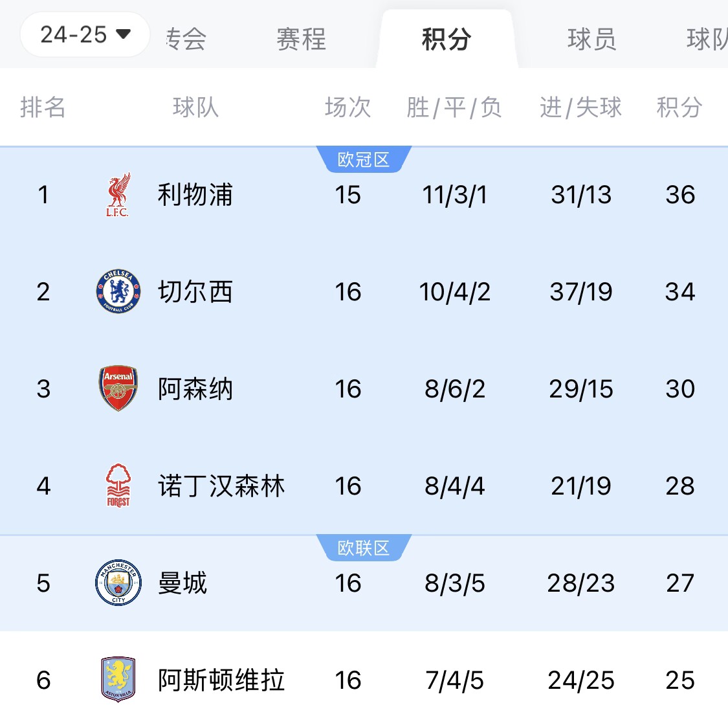The image size is (728, 716).
Task: Click the Nottingham Forest logo
Action: tap(118, 486)
